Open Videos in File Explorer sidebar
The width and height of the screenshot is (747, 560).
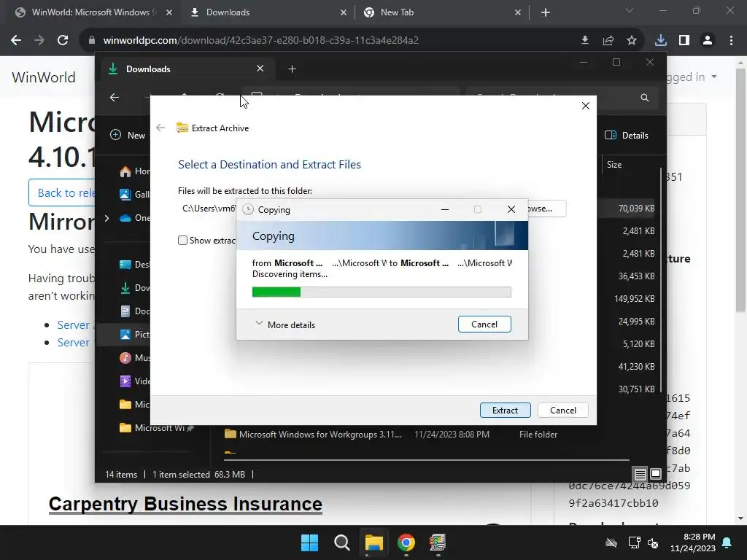pyautogui.click(x=134, y=381)
